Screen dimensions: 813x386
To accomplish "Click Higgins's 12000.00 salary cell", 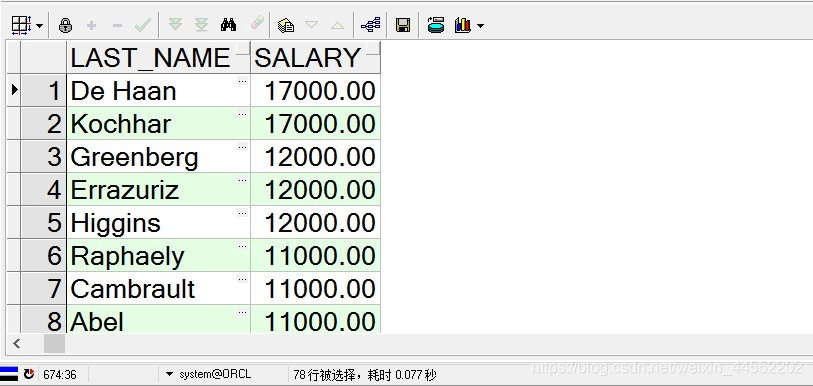I will point(315,223).
